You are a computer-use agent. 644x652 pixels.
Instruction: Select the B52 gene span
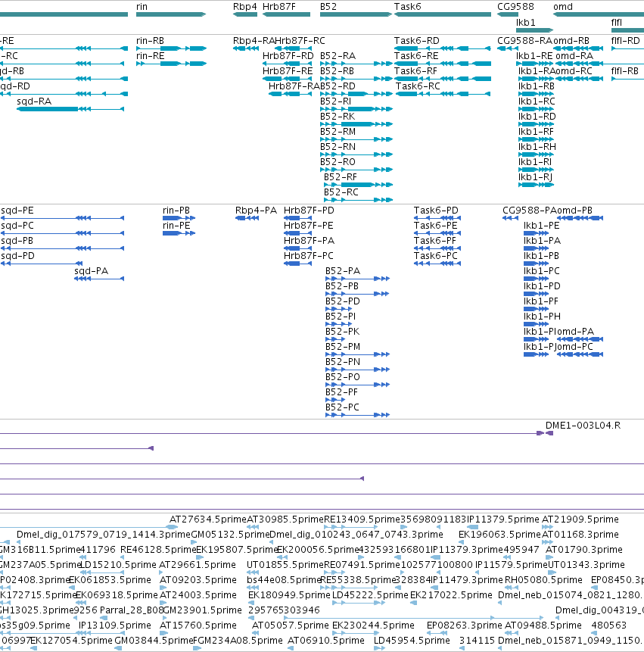[356, 14]
